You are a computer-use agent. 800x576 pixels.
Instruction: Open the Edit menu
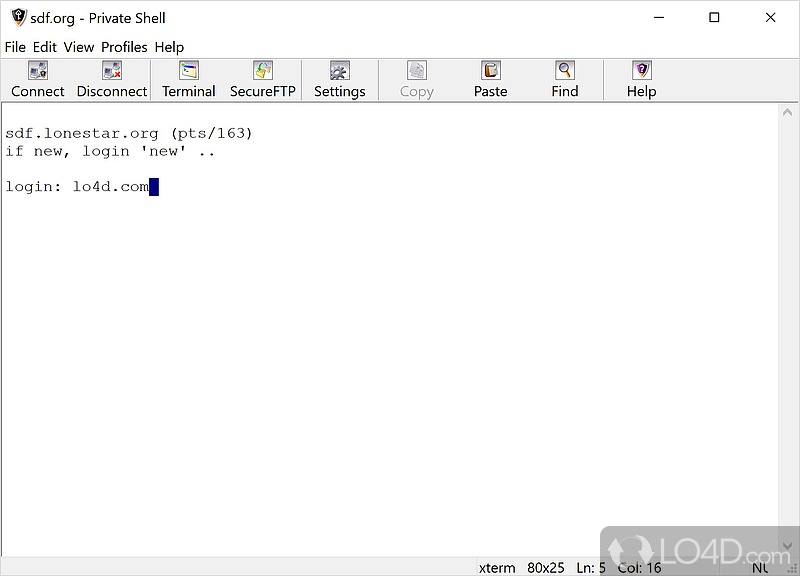coord(44,47)
